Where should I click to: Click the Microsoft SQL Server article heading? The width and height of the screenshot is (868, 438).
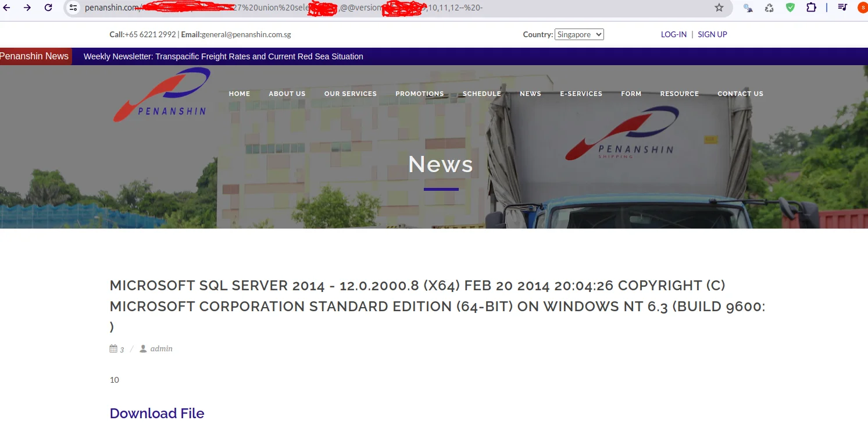pos(438,306)
